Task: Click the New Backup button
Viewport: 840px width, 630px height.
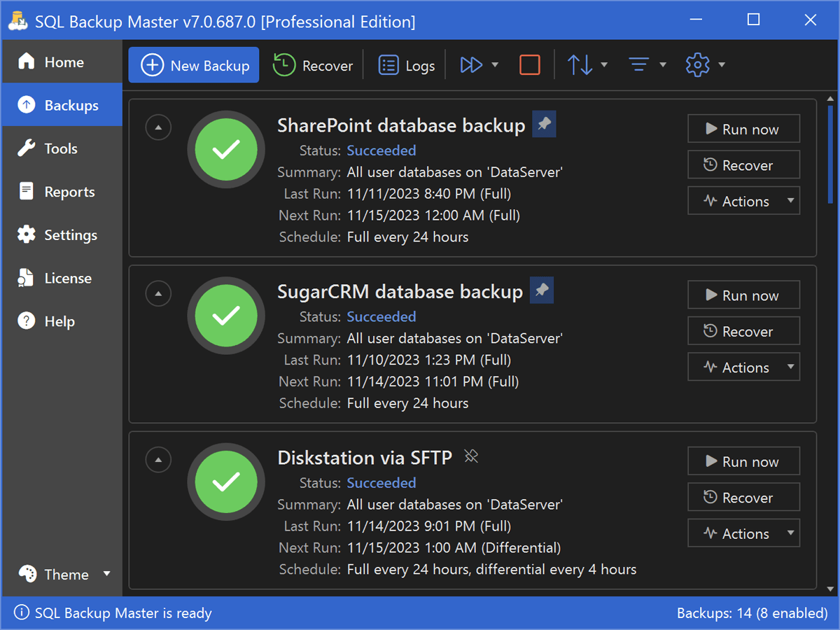Action: coord(193,64)
